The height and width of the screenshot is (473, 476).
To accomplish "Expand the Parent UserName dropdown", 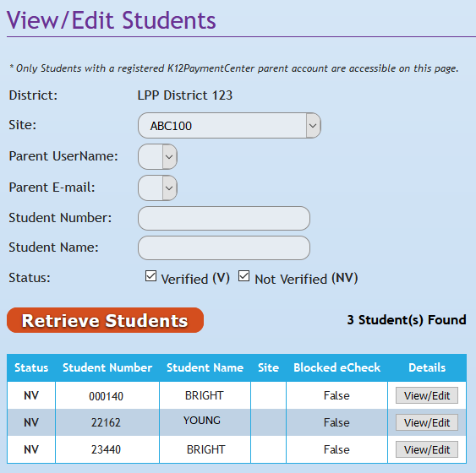I will 157,157.
